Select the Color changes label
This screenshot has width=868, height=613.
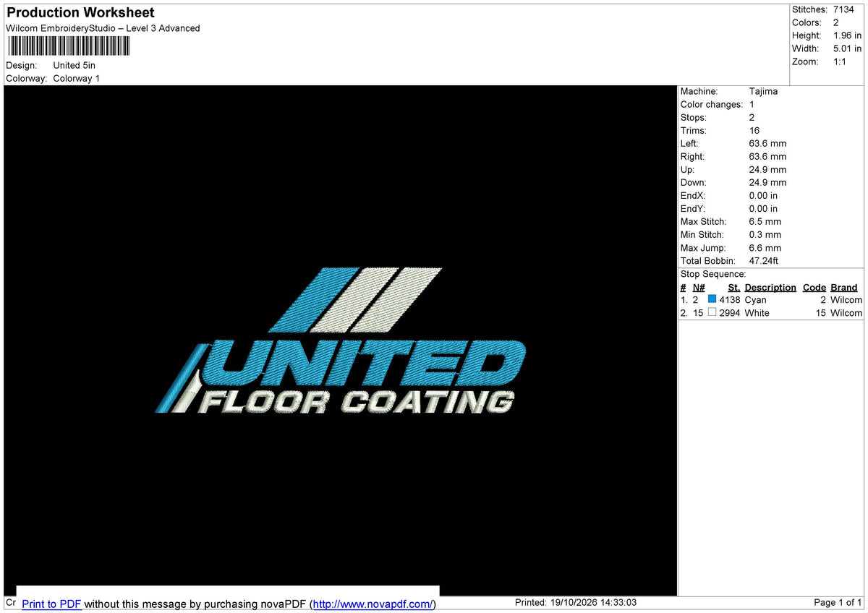[712, 104]
